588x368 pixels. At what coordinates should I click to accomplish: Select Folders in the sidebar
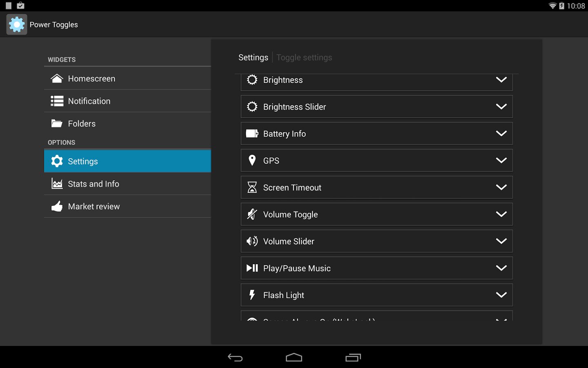127,123
